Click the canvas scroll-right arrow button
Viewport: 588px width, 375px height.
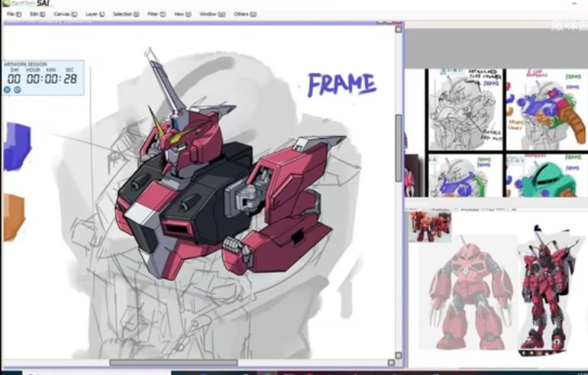point(391,363)
